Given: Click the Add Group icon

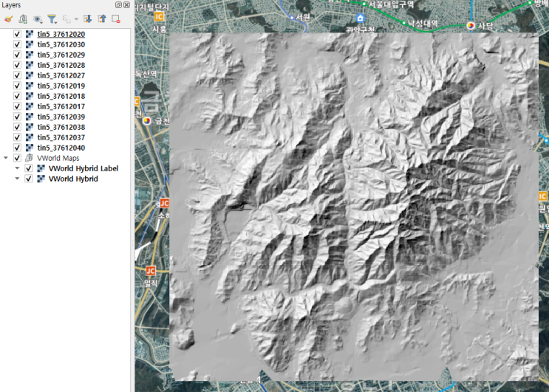Looking at the screenshot, I should tap(23, 18).
